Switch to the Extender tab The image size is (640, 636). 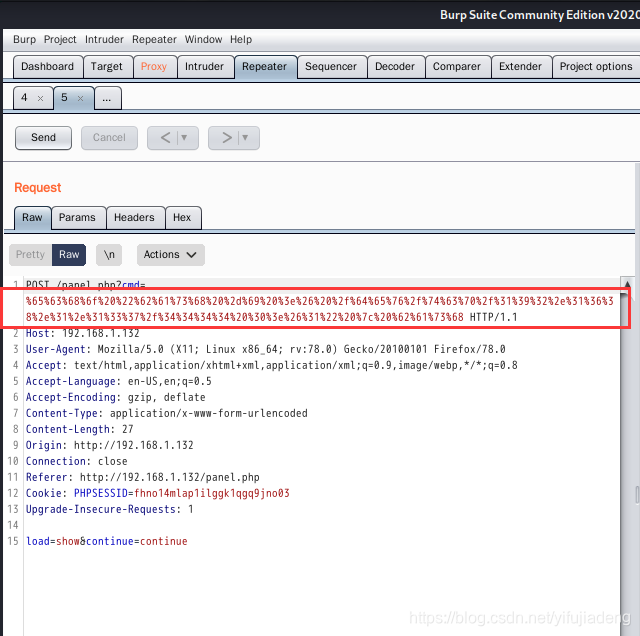521,67
